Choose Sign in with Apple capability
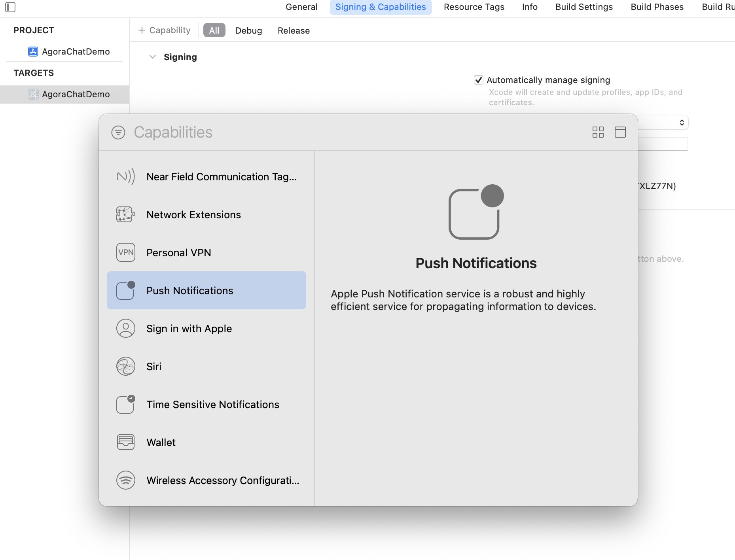735x560 pixels. (x=206, y=328)
